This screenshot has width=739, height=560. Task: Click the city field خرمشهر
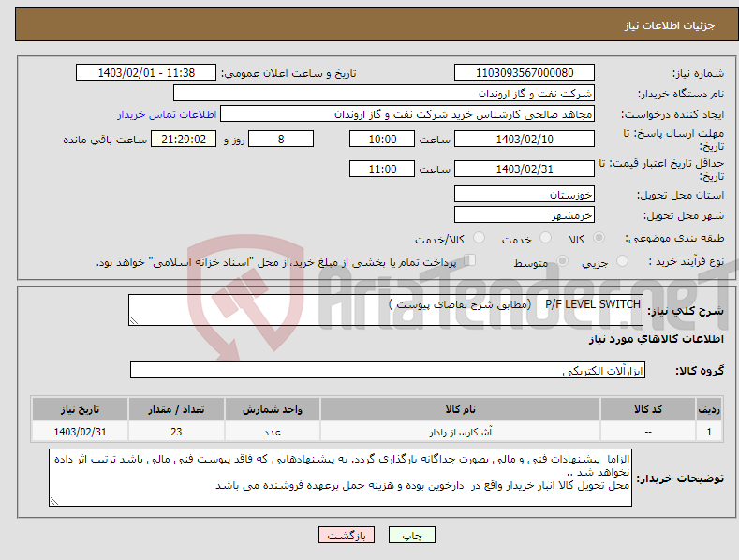click(525, 215)
